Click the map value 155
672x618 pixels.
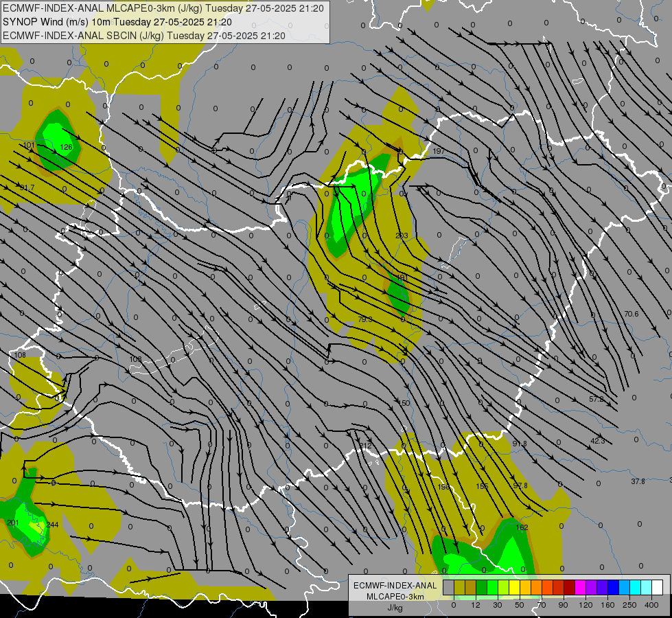pyautogui.click(x=482, y=486)
